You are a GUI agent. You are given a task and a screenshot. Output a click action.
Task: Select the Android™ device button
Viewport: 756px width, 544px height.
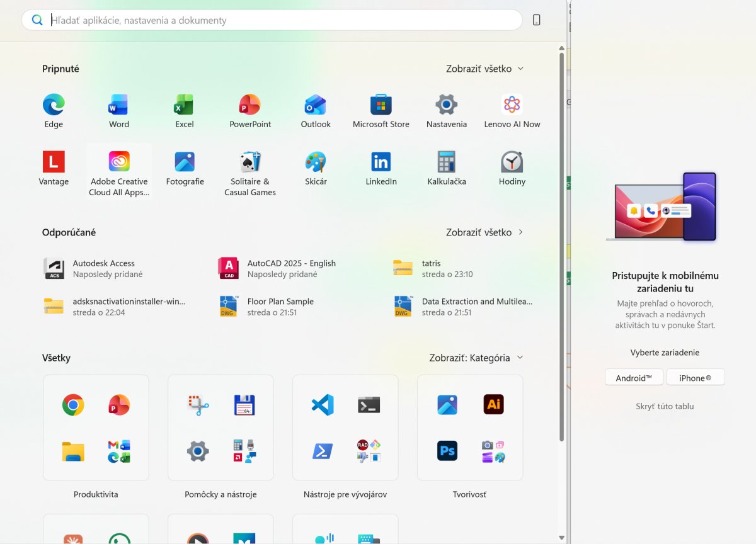tap(634, 378)
